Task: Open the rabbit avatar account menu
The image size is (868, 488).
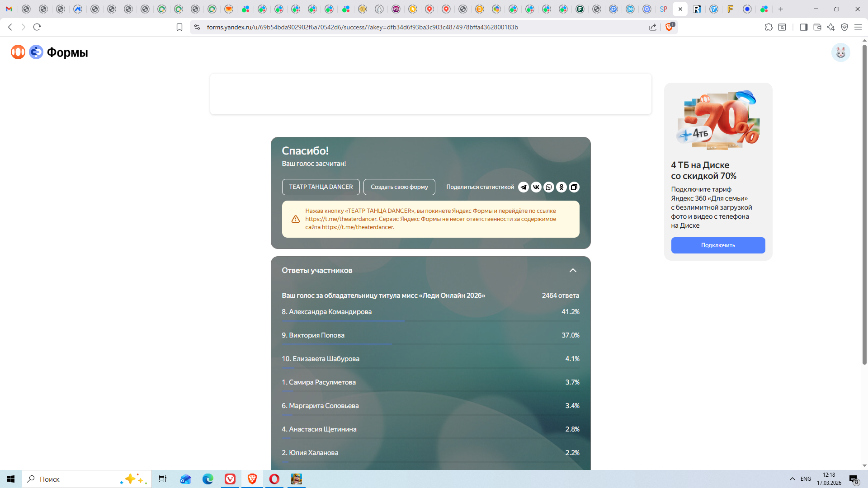Action: (x=840, y=52)
